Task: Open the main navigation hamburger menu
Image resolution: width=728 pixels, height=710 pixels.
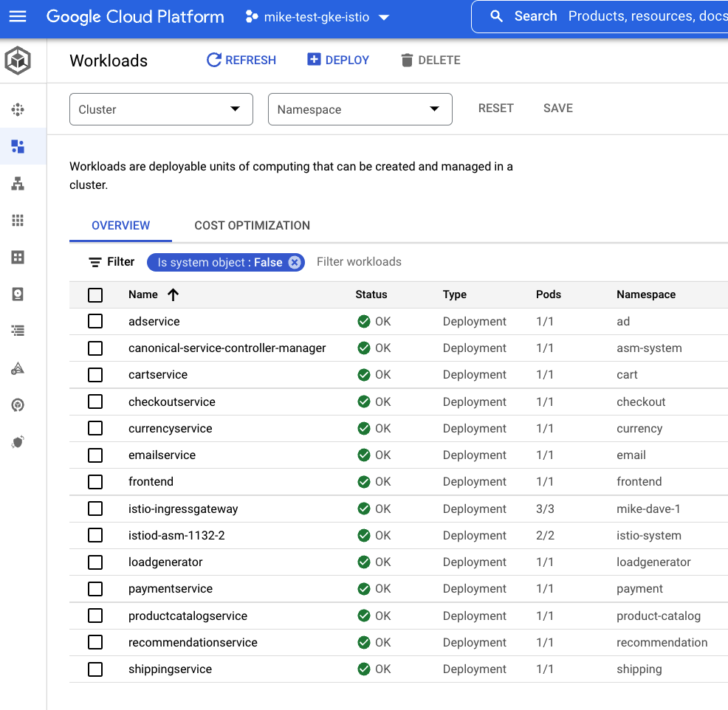Action: pyautogui.click(x=18, y=17)
